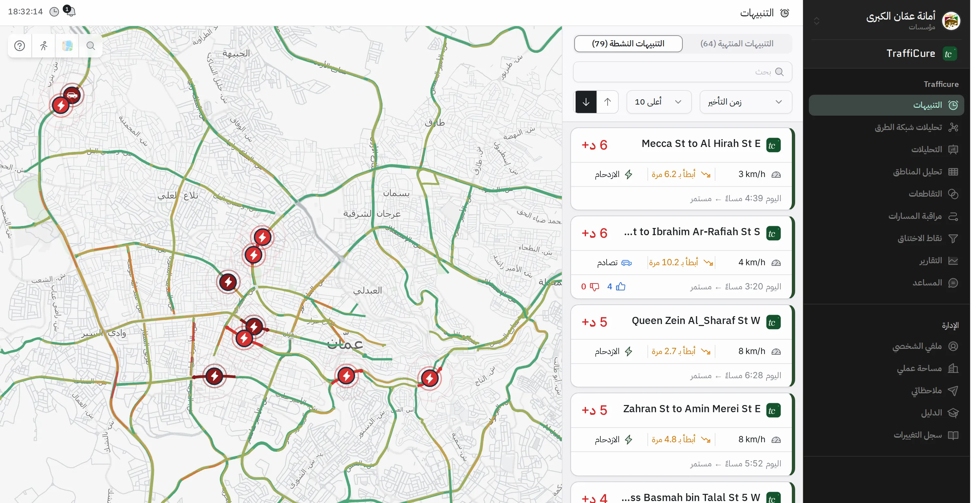Open the notifications bell with badge 1
980x503 pixels.
tap(70, 11)
